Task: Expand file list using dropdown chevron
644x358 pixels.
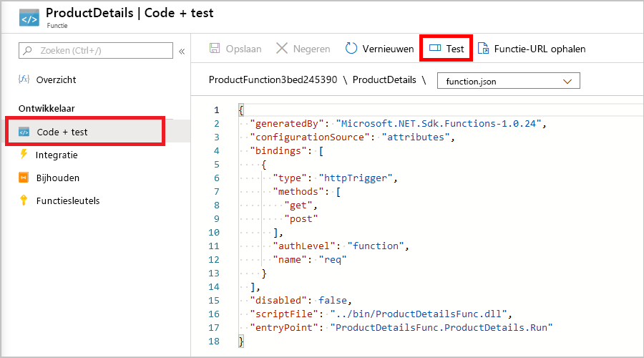Action: 567,82
